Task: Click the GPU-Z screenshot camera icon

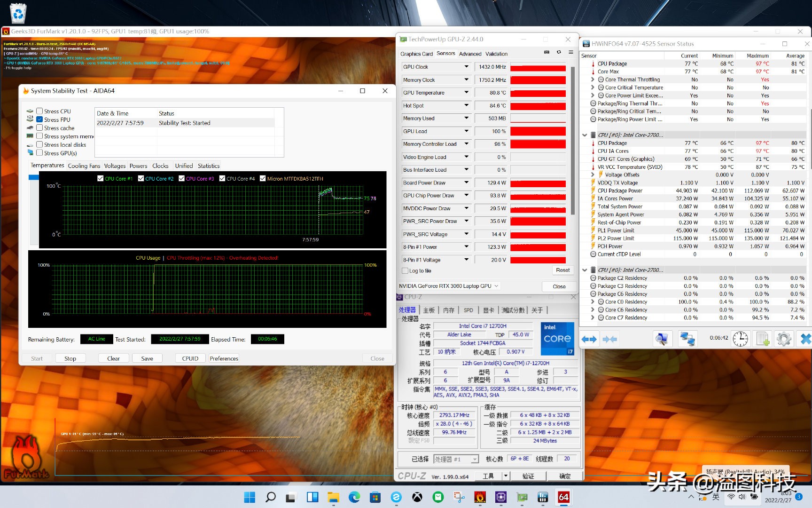Action: (547, 52)
